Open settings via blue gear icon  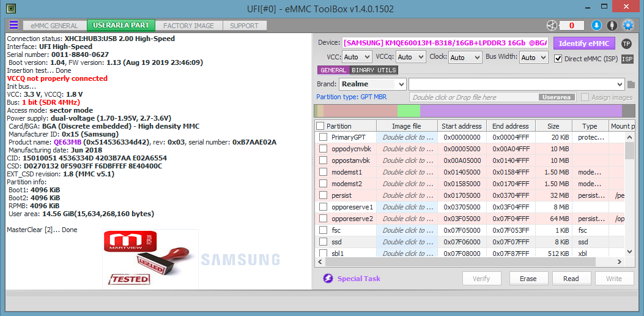[628, 26]
